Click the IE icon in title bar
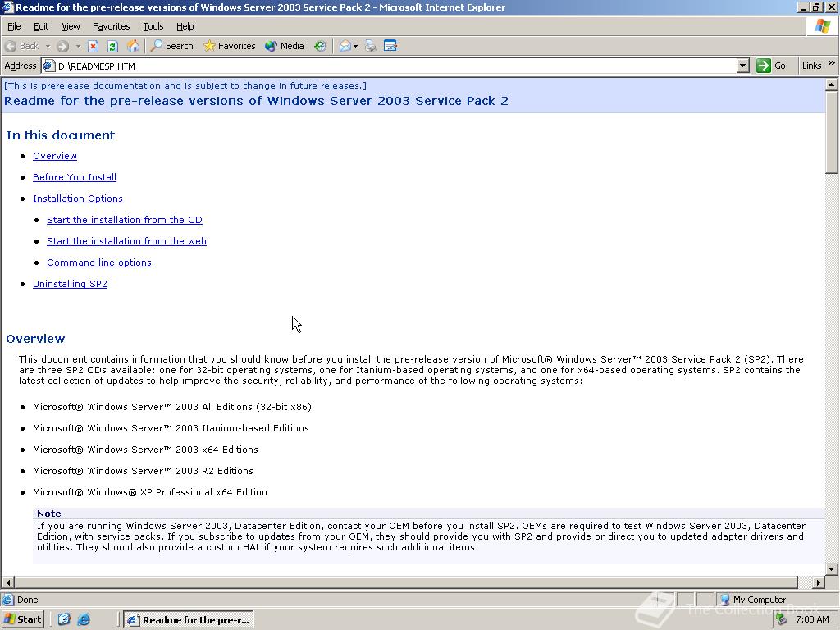The image size is (840, 630). 7,7
